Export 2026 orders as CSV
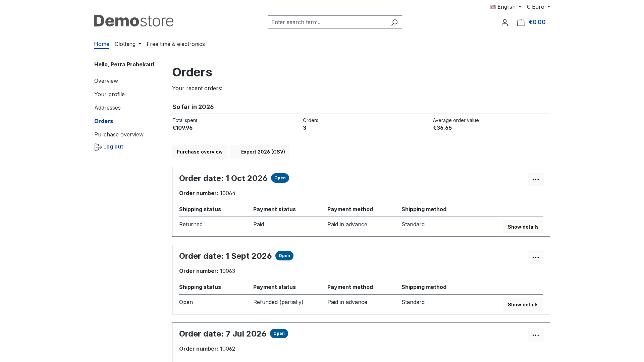The image size is (644, 362). tap(260, 152)
